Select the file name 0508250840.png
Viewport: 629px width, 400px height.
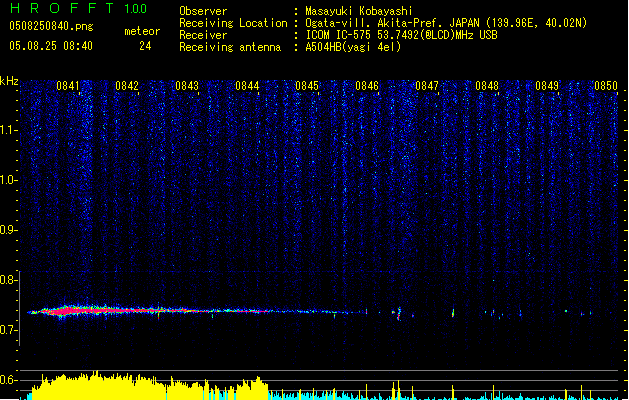click(51, 26)
